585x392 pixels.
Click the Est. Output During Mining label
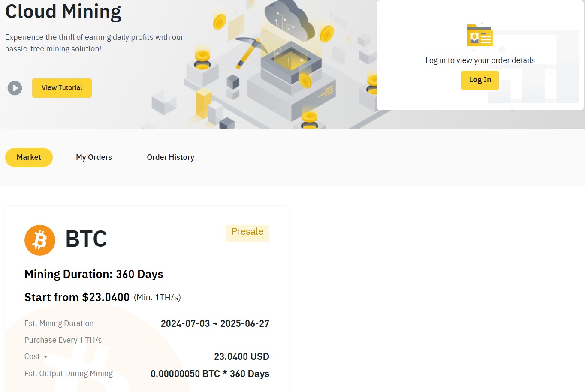click(x=69, y=374)
